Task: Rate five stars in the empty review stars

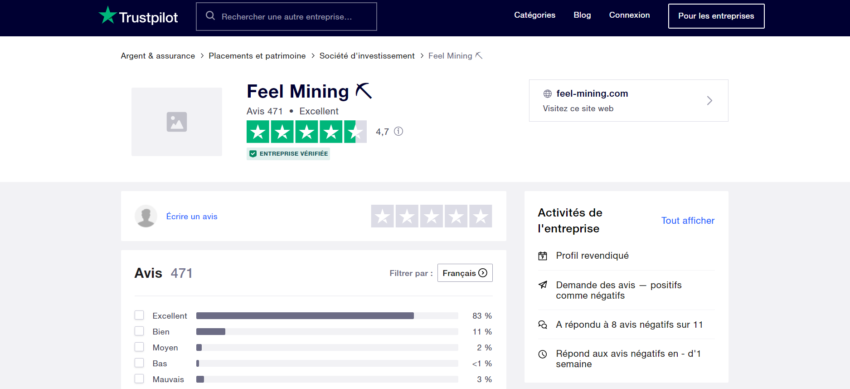Action: 481,216
